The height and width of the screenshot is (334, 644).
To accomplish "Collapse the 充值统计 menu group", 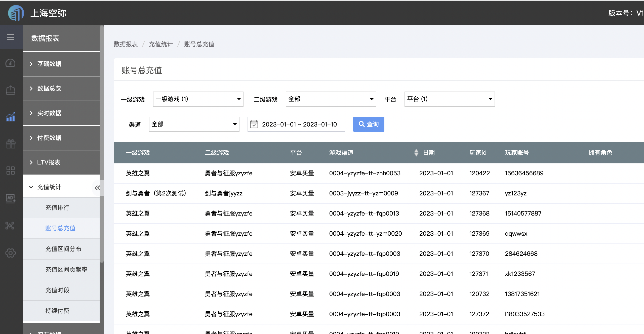I will [x=61, y=187].
